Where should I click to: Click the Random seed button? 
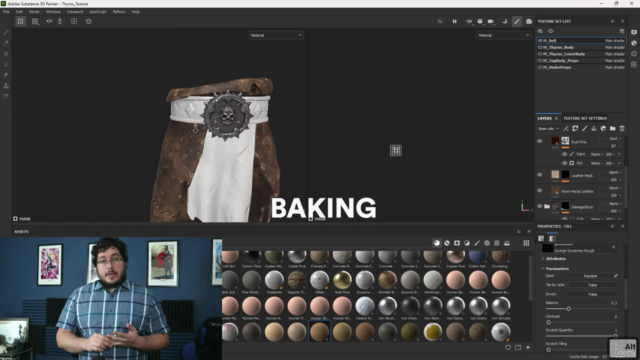(x=590, y=276)
